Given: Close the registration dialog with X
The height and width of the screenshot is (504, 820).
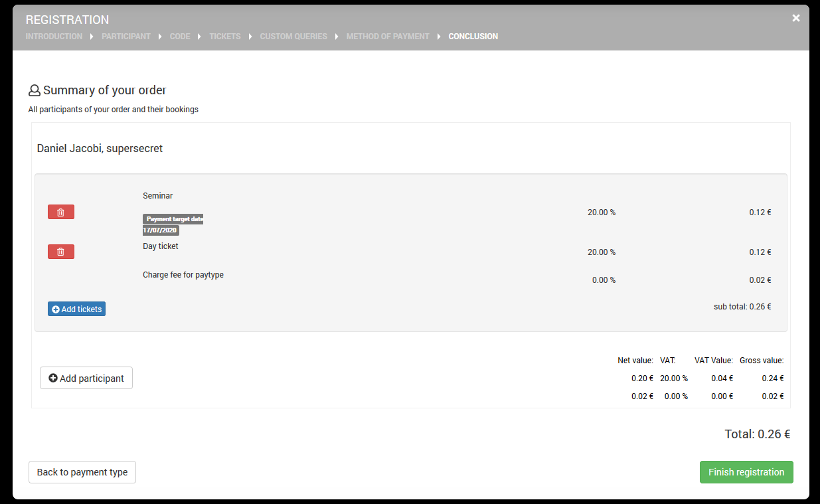Looking at the screenshot, I should [x=796, y=18].
